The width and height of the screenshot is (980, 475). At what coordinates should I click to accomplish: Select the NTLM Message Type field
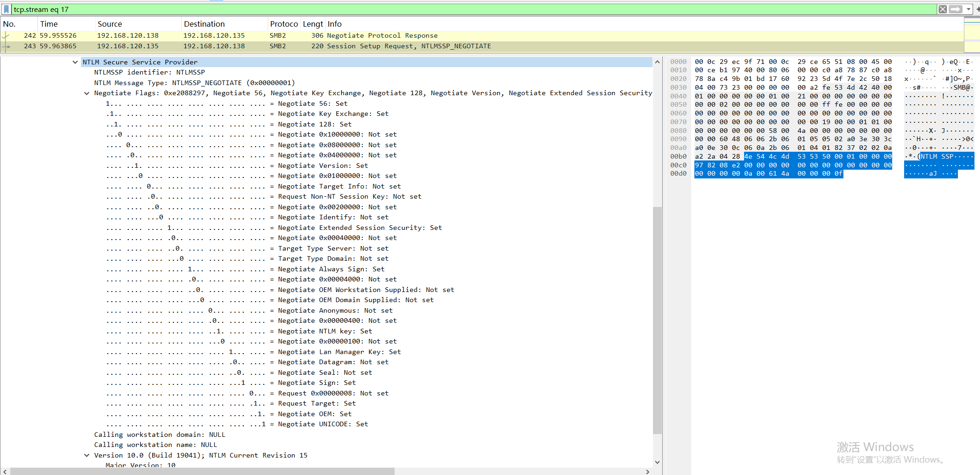[194, 83]
